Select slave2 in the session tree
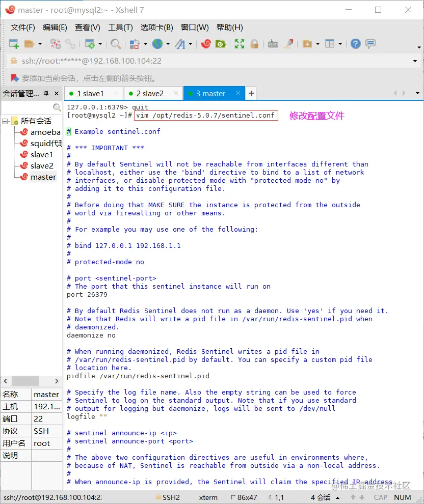 pyautogui.click(x=42, y=166)
